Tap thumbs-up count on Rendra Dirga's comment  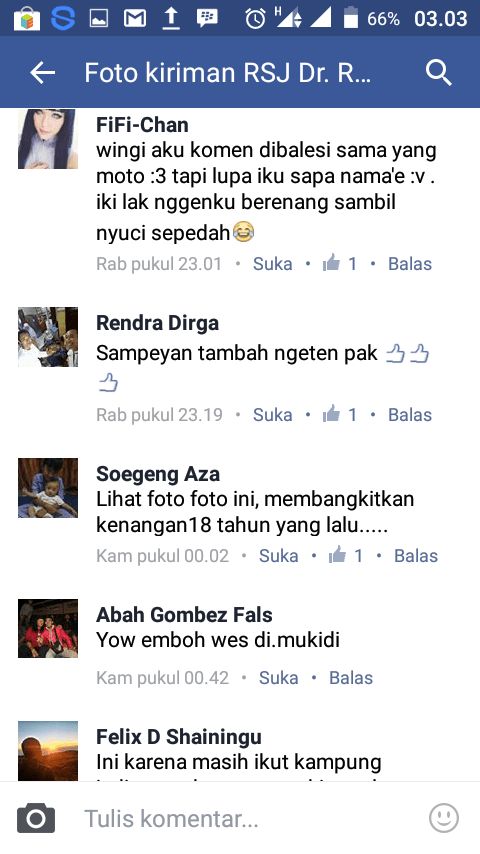point(339,414)
